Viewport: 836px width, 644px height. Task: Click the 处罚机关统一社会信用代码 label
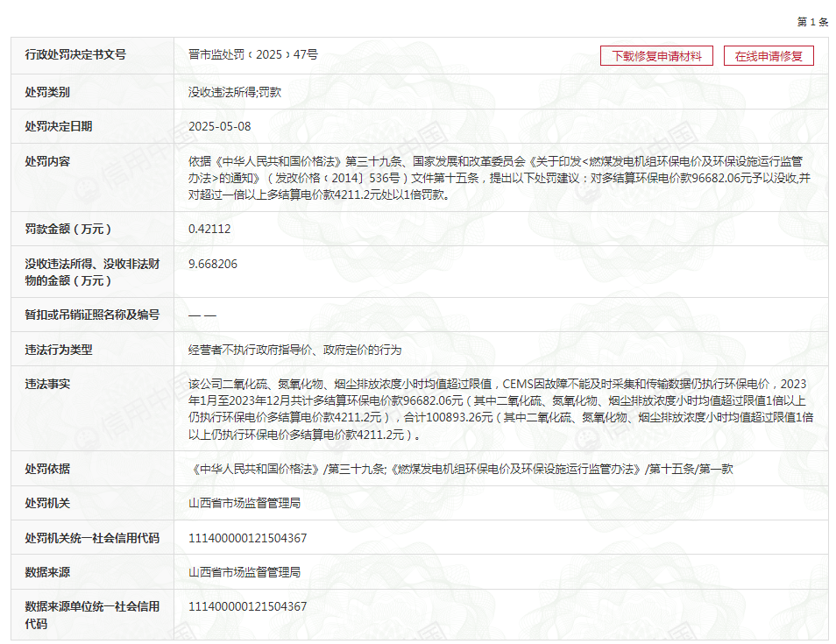coord(92,538)
